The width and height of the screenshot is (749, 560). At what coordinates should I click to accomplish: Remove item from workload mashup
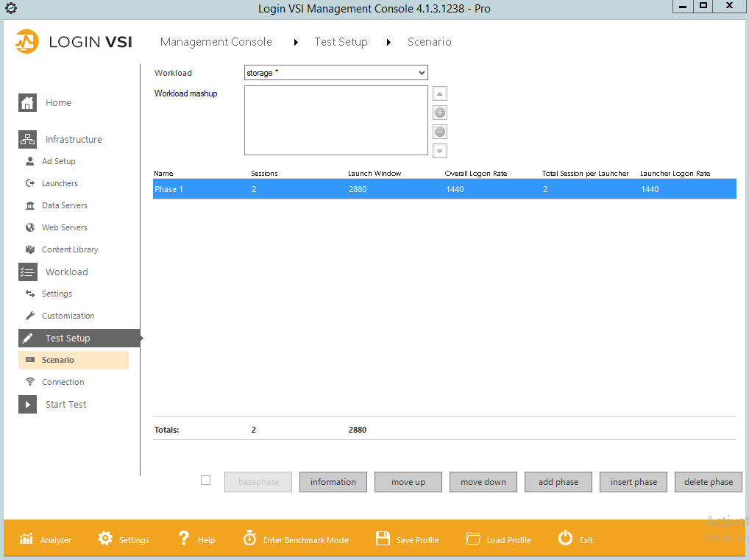(x=439, y=132)
